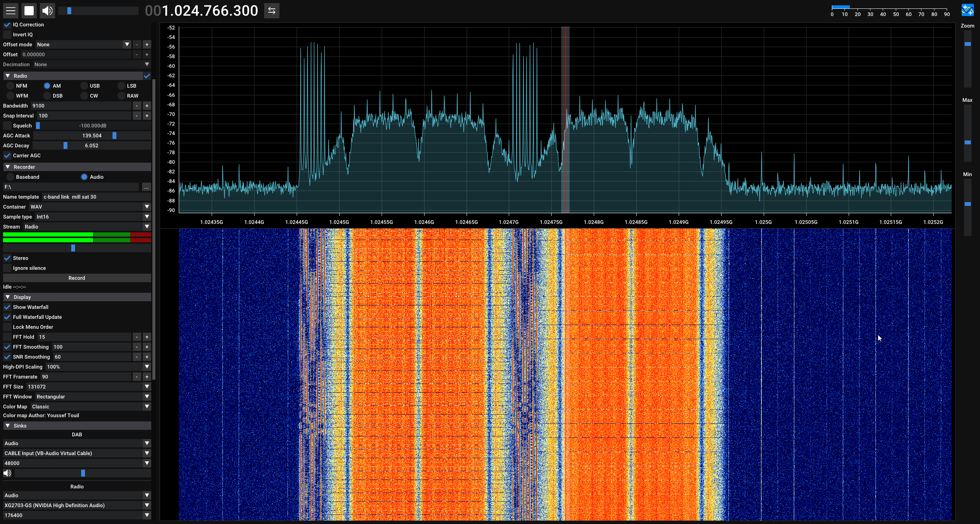Open the FFT Window dropdown
The width and height of the screenshot is (980, 524).
click(93, 397)
